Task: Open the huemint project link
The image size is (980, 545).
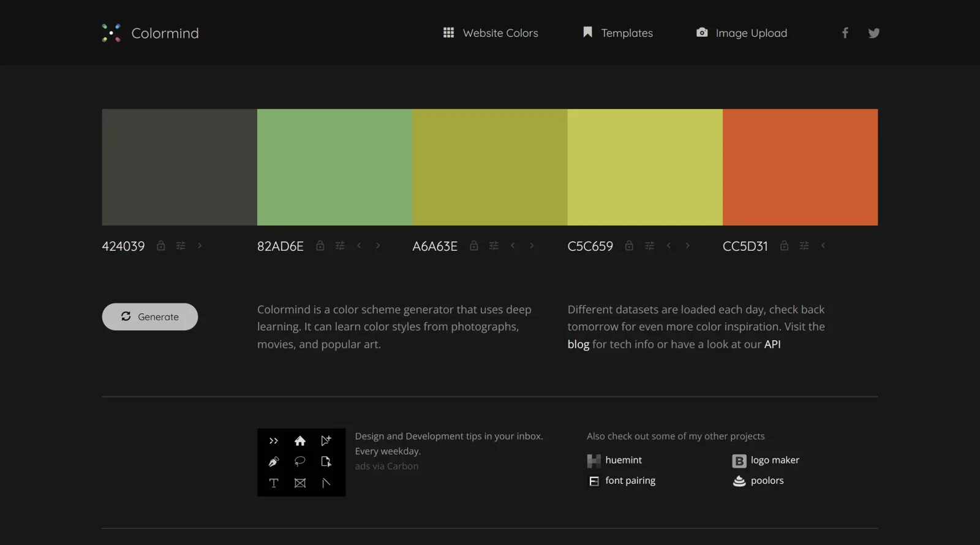Action: point(614,460)
